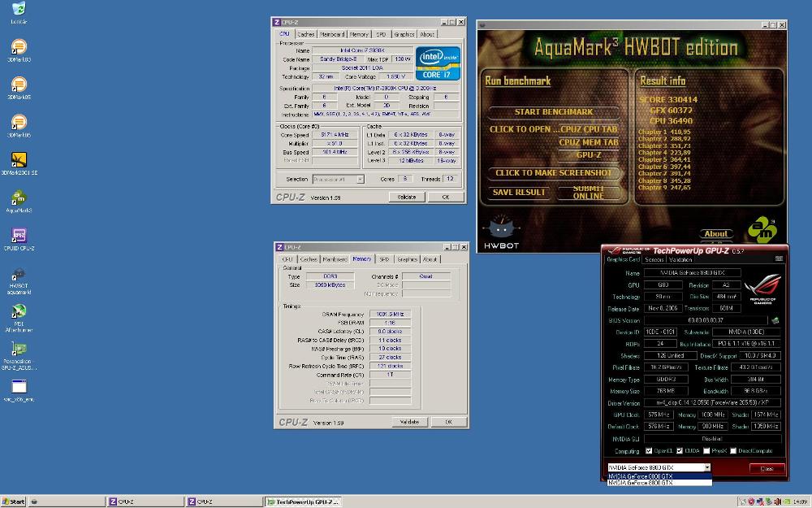The height and width of the screenshot is (508, 812).
Task: Click the GPU-Z button in AquaMark
Action: pos(589,155)
